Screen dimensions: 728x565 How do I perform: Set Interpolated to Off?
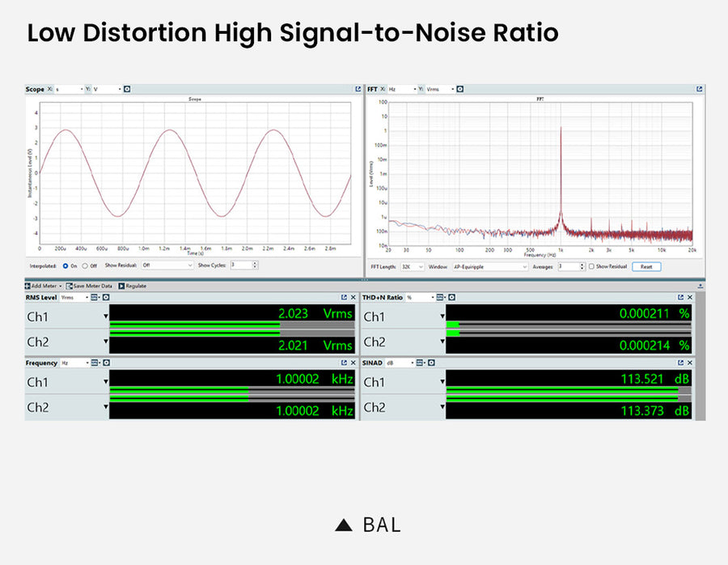(84, 265)
